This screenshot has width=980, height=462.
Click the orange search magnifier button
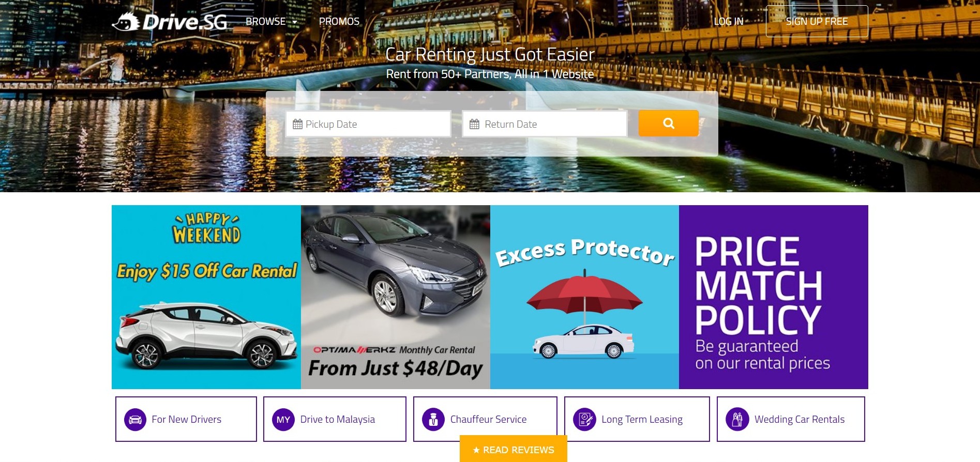click(x=668, y=124)
